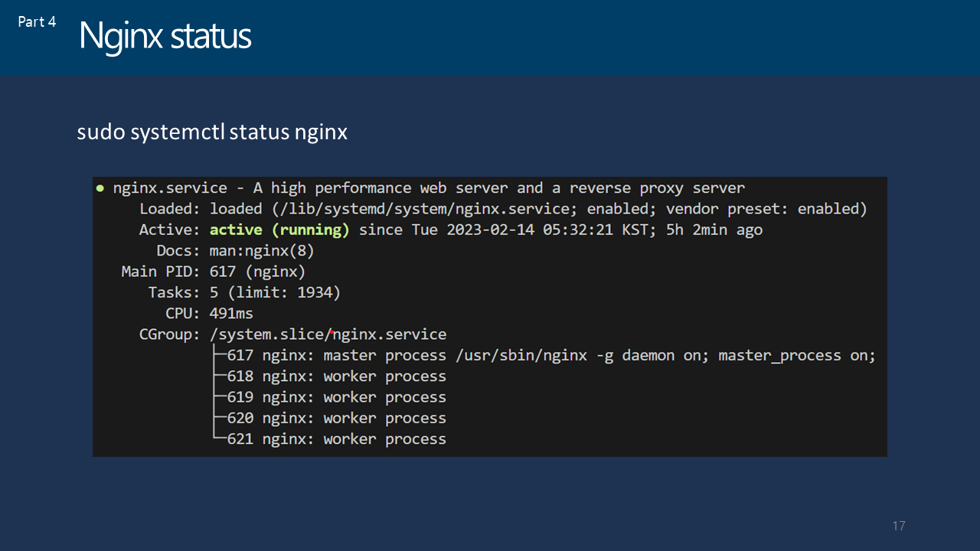Click the 'Nginx status' slide title
The height and width of the screenshot is (551, 980).
(165, 36)
